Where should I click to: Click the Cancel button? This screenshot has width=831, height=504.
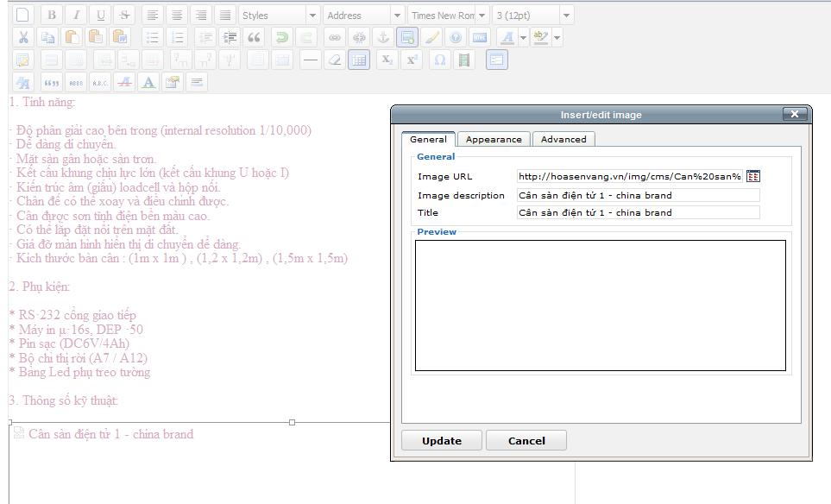pyautogui.click(x=526, y=440)
